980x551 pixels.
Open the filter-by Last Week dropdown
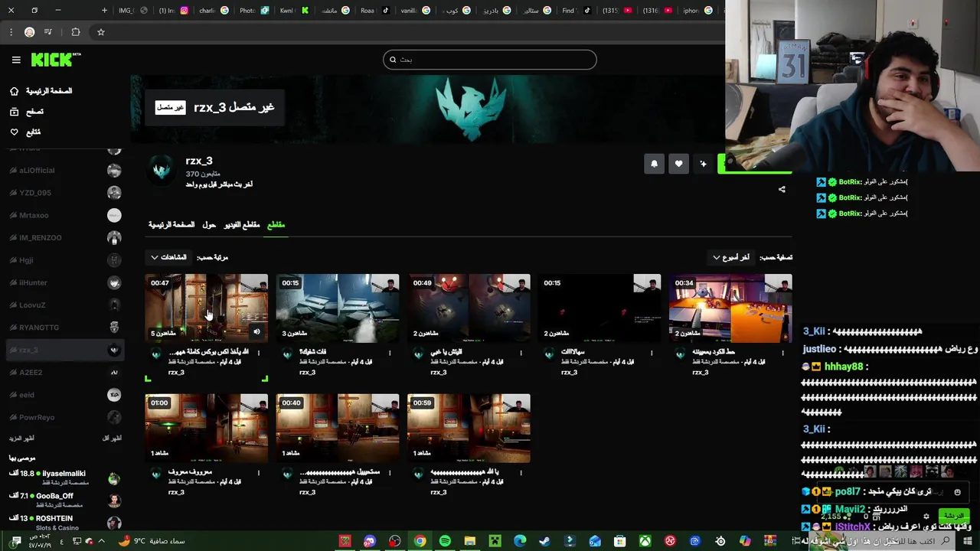(731, 257)
